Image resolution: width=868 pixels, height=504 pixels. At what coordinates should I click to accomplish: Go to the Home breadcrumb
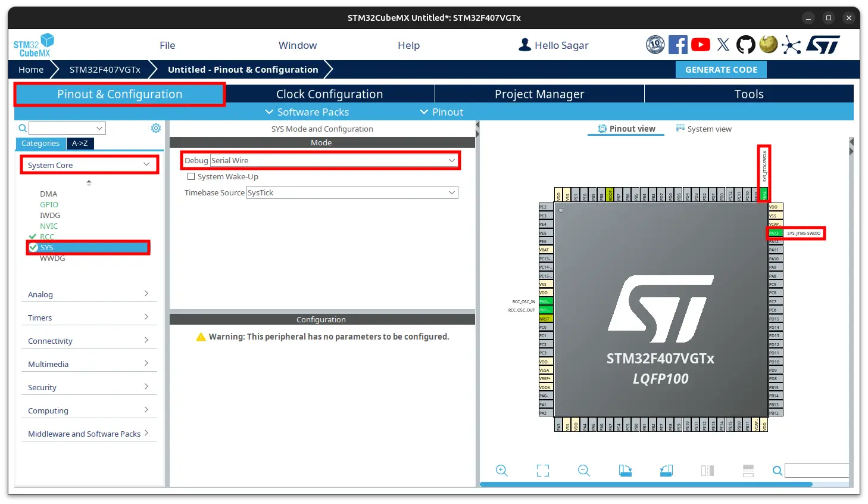[x=31, y=70]
